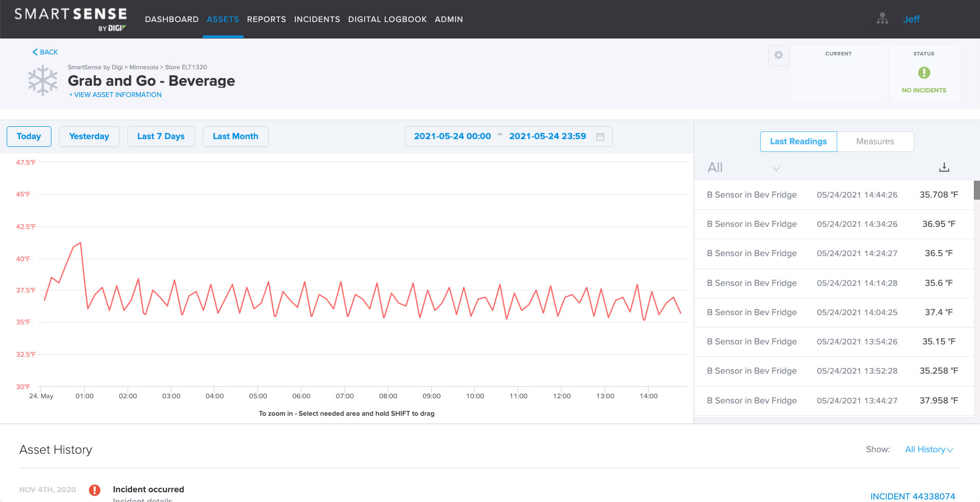Open the Reports menu tab

point(266,20)
